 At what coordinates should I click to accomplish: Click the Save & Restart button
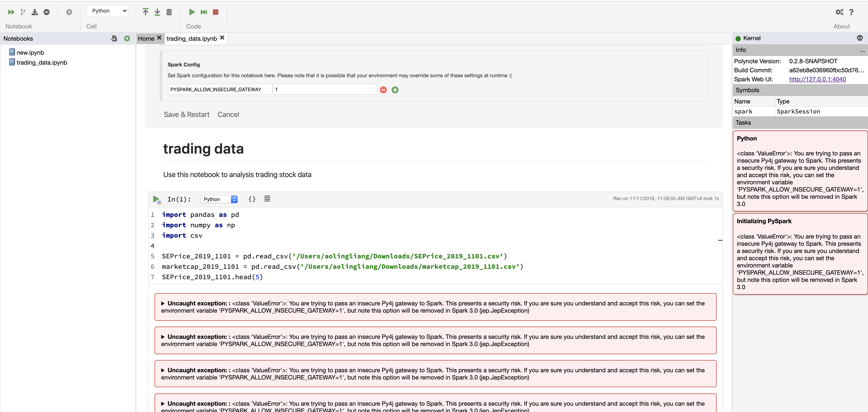coord(186,115)
